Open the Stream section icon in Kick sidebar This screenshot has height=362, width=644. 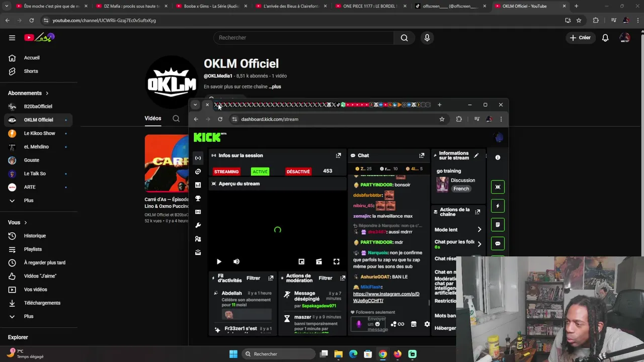click(198, 158)
